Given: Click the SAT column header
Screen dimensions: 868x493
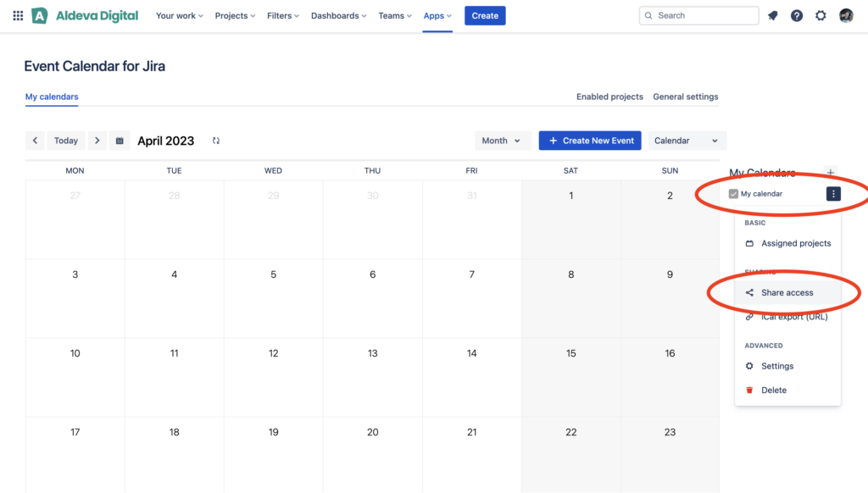Looking at the screenshot, I should pyautogui.click(x=570, y=171).
